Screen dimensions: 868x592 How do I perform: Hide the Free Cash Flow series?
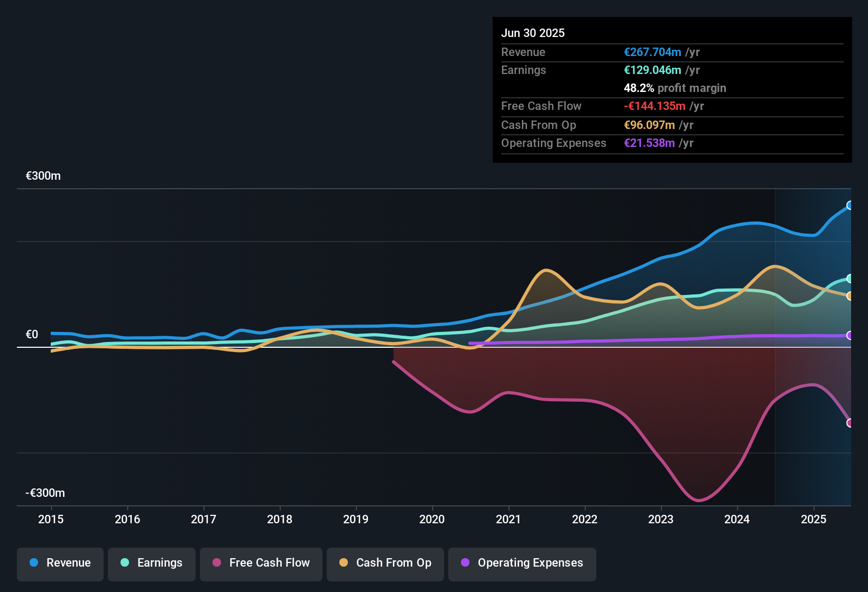261,563
